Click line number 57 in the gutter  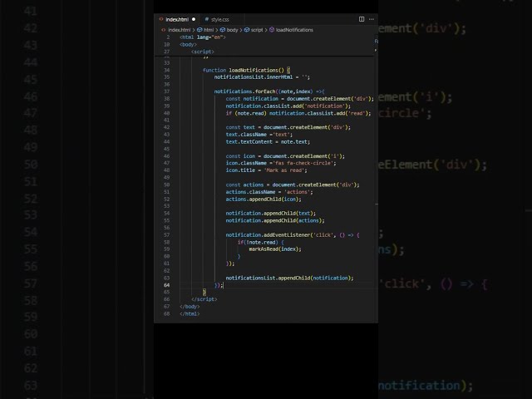pos(166,235)
